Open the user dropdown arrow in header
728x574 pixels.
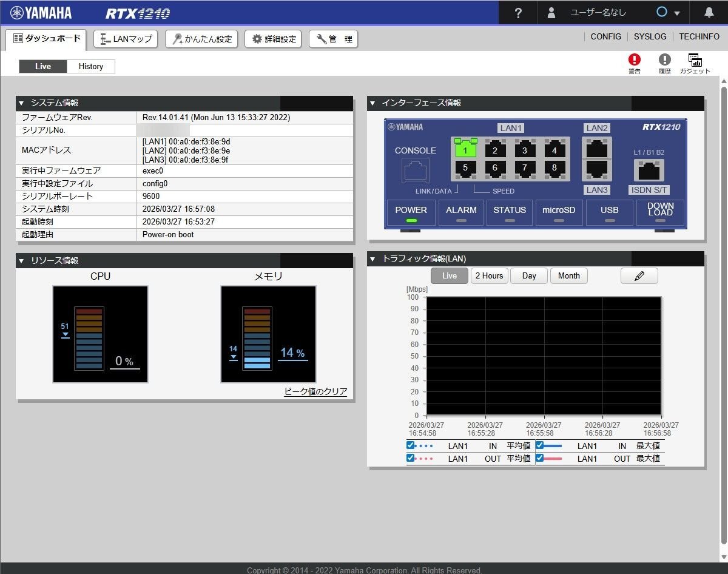tap(677, 13)
